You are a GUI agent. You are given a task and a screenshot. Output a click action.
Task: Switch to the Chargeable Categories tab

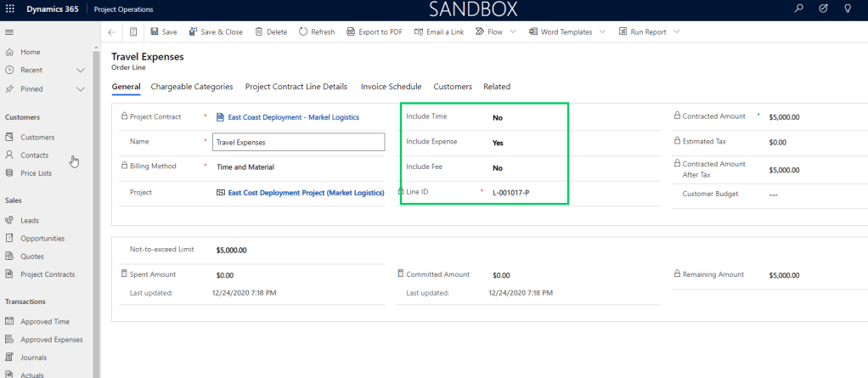[192, 87]
